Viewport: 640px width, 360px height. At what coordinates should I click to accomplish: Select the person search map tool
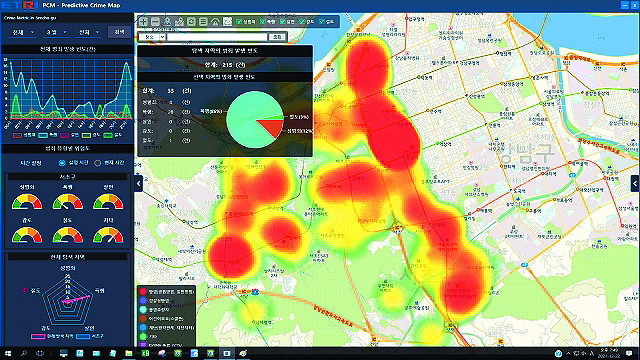(167, 22)
